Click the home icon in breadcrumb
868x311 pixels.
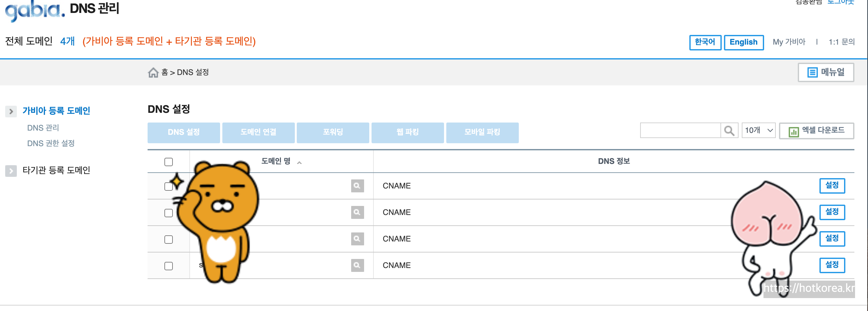click(153, 72)
